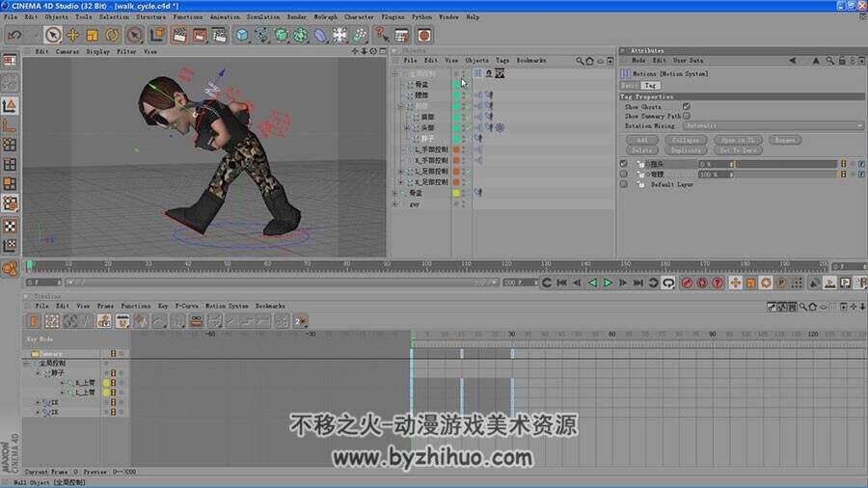Open Render Settings icon
The height and width of the screenshot is (488, 868).
point(220,36)
